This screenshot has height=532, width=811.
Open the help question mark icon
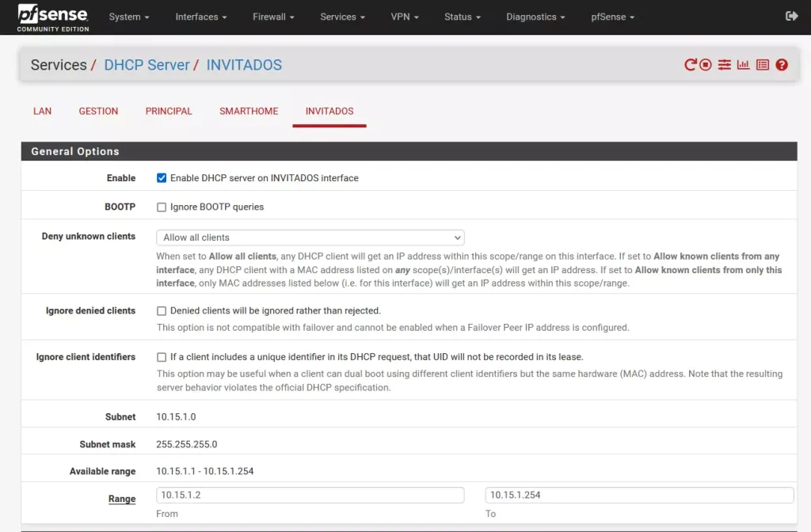782,65
